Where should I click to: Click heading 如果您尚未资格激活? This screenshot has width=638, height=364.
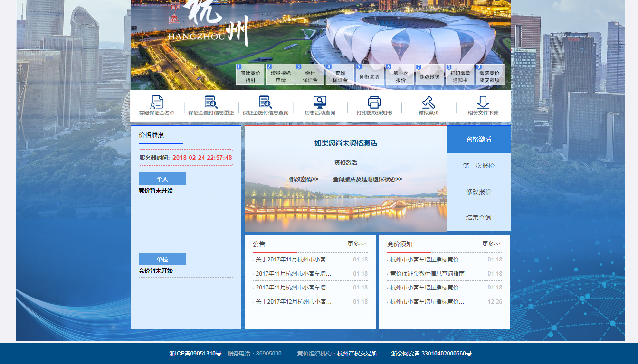[x=346, y=143]
